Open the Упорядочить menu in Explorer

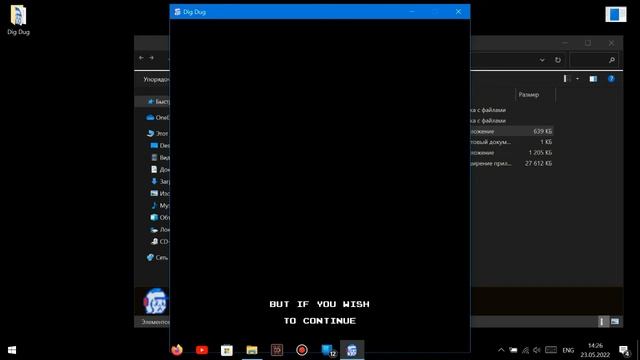pos(156,79)
